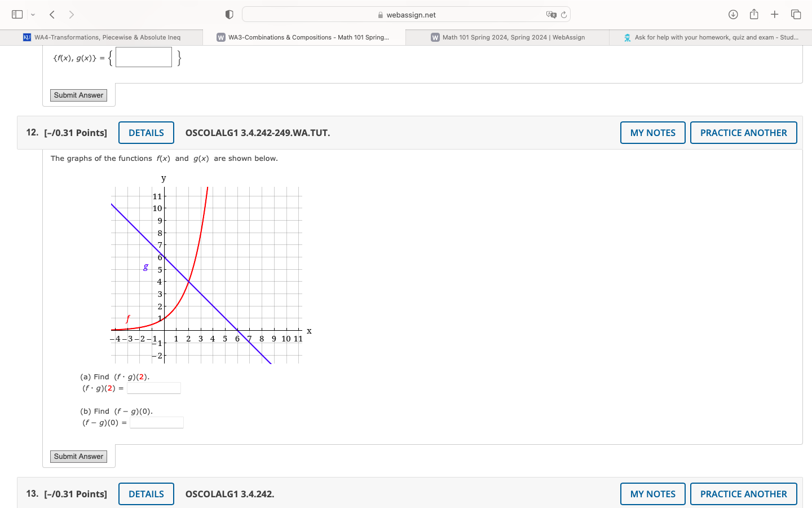
Task: Submit Answer for question 12
Action: 79,456
